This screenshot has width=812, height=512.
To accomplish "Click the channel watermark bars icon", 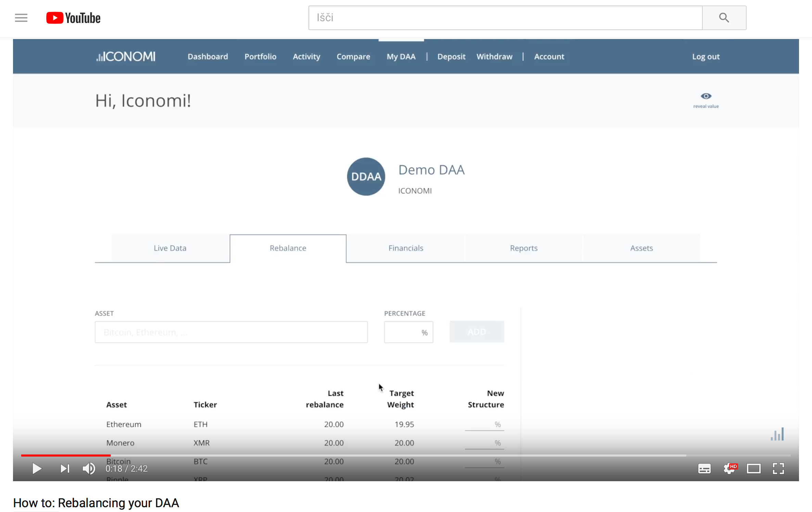I will point(777,434).
